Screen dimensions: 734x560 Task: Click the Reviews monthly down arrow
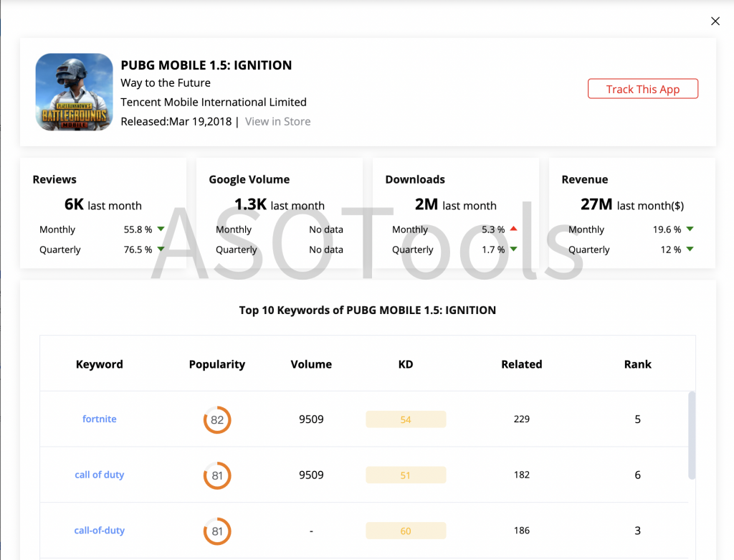161,229
